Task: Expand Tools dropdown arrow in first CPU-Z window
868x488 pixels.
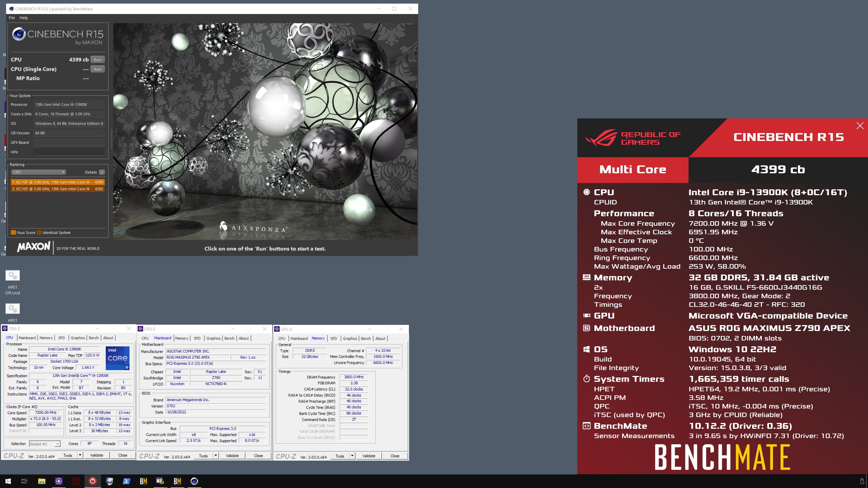Action: coord(80,455)
